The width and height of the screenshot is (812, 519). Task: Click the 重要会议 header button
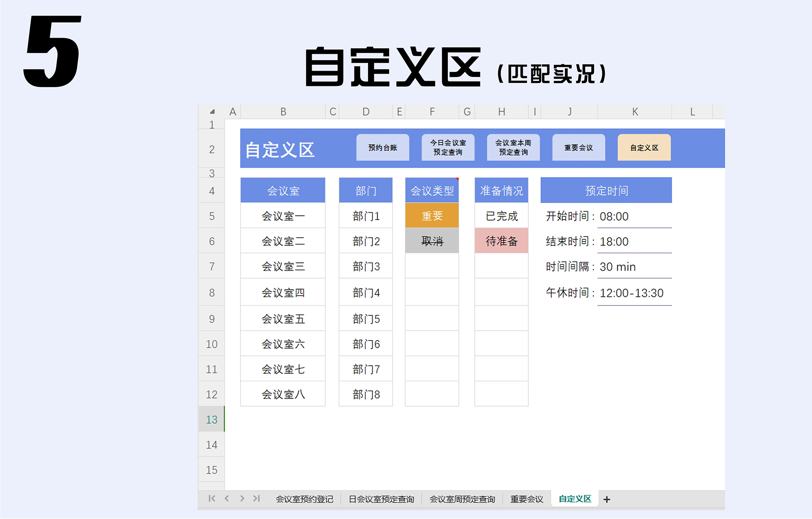pyautogui.click(x=579, y=148)
